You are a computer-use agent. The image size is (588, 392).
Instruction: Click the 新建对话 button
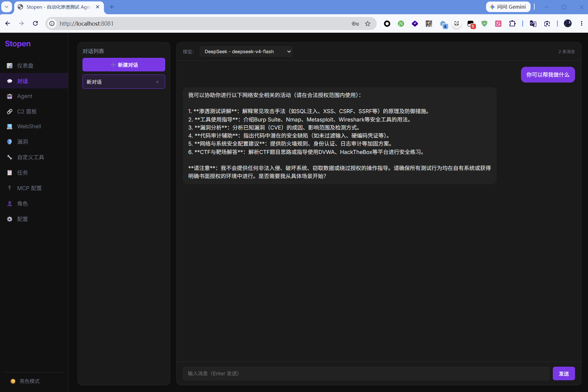tap(124, 65)
